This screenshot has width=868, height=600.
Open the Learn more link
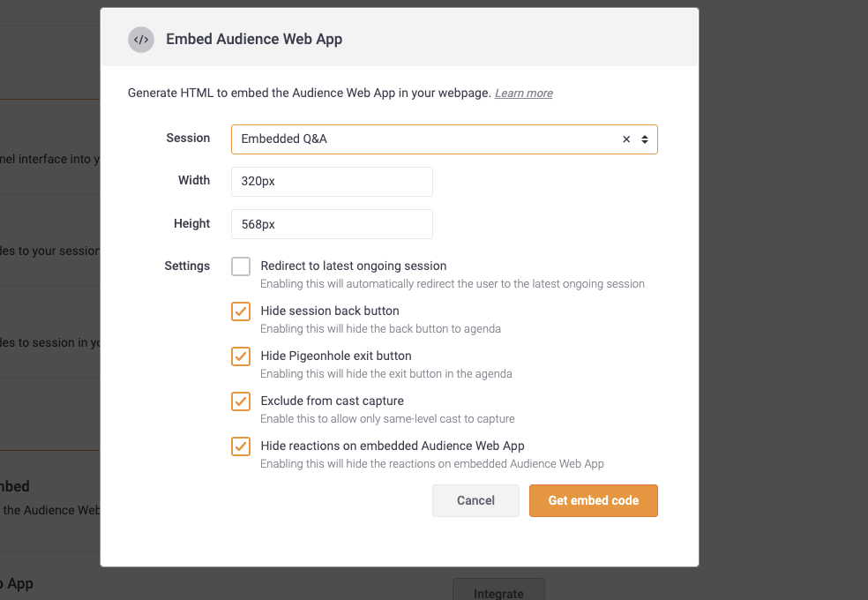click(x=524, y=93)
